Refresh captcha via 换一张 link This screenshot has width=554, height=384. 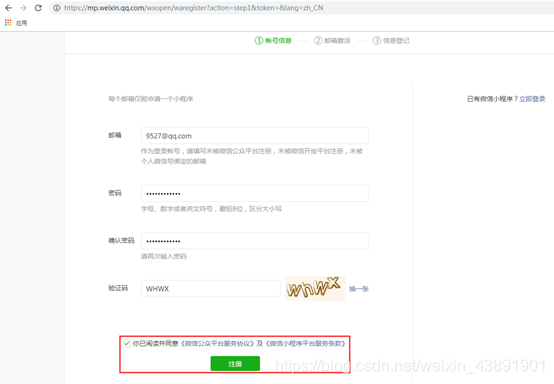pyautogui.click(x=359, y=289)
